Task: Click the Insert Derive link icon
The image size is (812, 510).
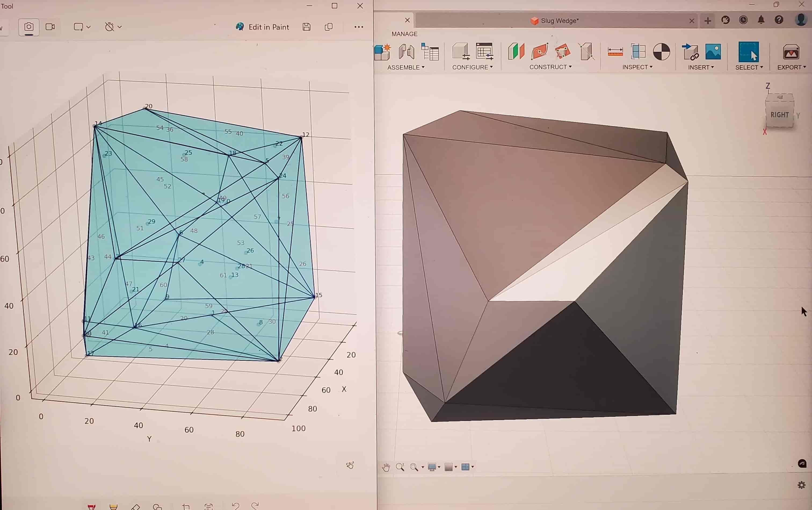Action: coord(690,52)
